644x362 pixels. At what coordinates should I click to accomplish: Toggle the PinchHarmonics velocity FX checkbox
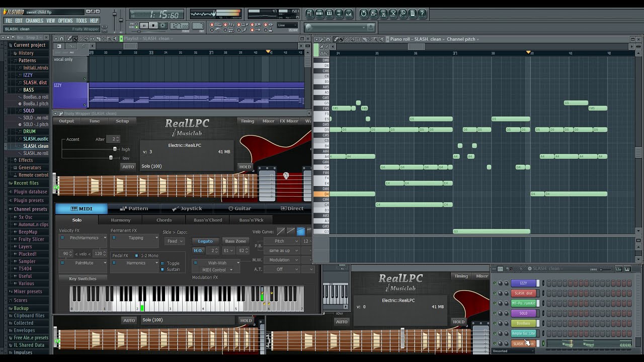[62, 237]
